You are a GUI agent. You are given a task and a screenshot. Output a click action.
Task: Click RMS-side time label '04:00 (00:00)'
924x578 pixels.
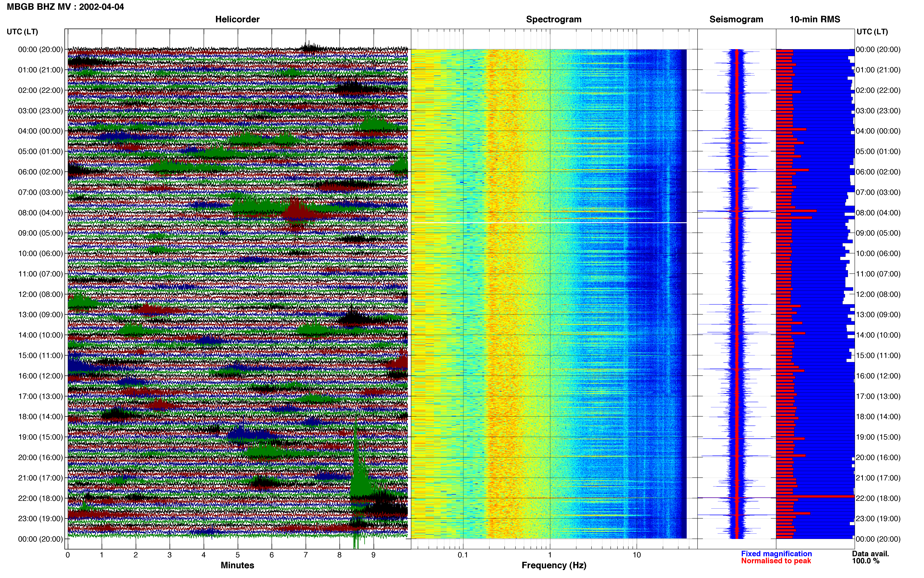coord(878,131)
